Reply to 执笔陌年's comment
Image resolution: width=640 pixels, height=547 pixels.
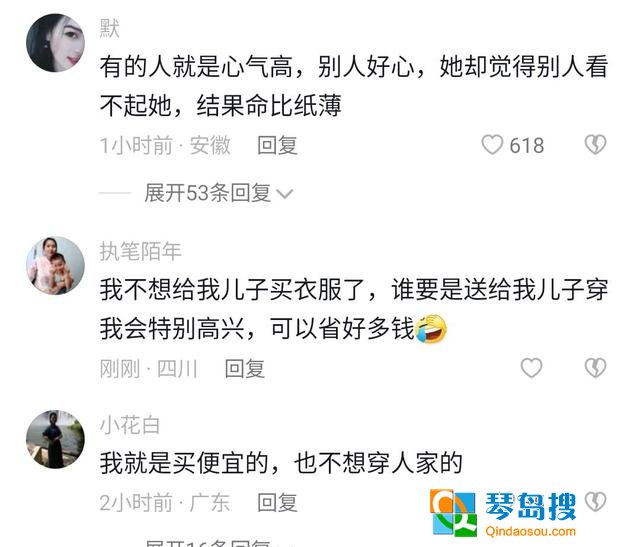(245, 369)
